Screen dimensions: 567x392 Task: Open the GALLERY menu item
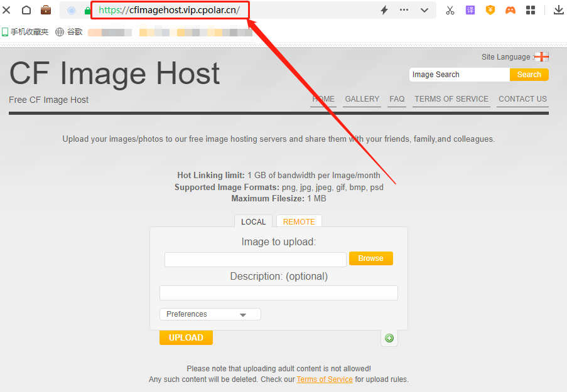click(362, 99)
